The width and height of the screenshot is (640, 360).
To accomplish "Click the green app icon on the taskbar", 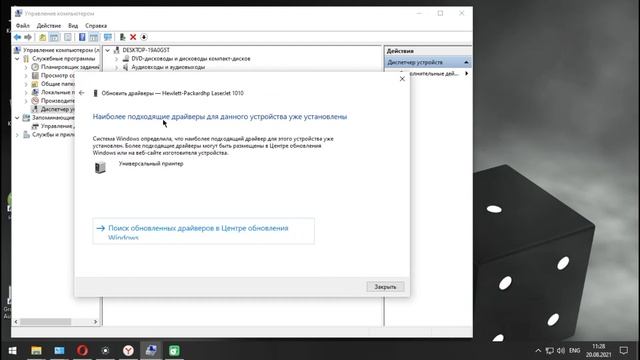I will tap(174, 351).
